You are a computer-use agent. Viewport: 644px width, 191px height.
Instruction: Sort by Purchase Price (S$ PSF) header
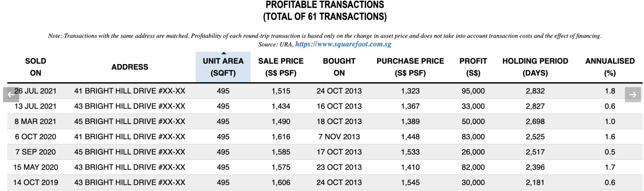[x=410, y=67]
